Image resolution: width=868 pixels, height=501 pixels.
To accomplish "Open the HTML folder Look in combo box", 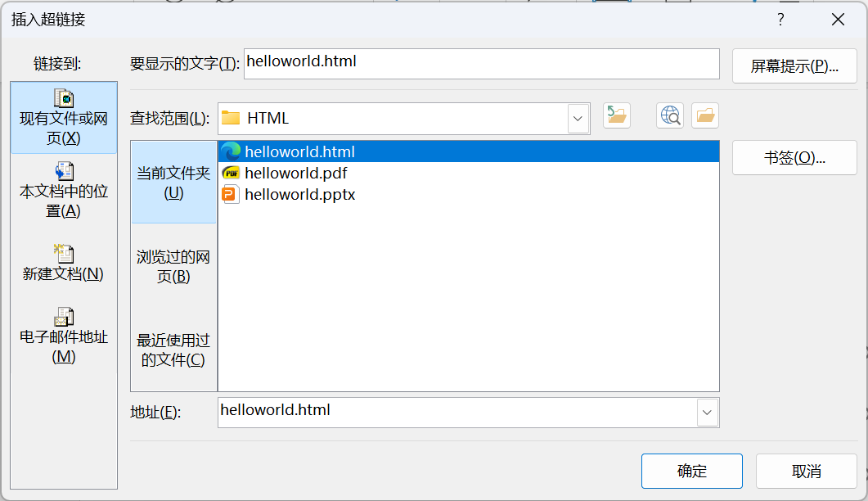I will 404,118.
